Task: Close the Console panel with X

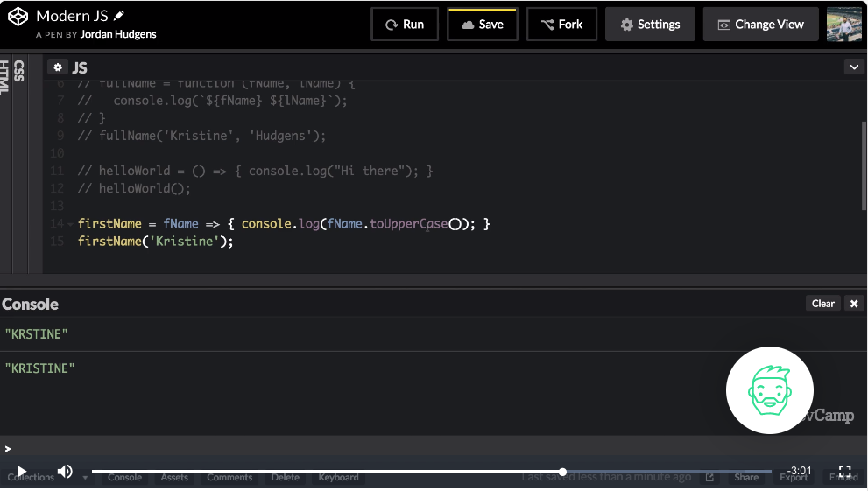Action: [854, 304]
